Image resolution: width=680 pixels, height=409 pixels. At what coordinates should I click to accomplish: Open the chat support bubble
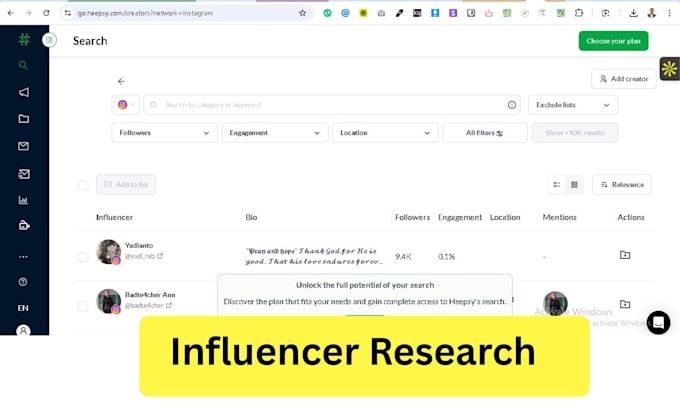point(658,323)
